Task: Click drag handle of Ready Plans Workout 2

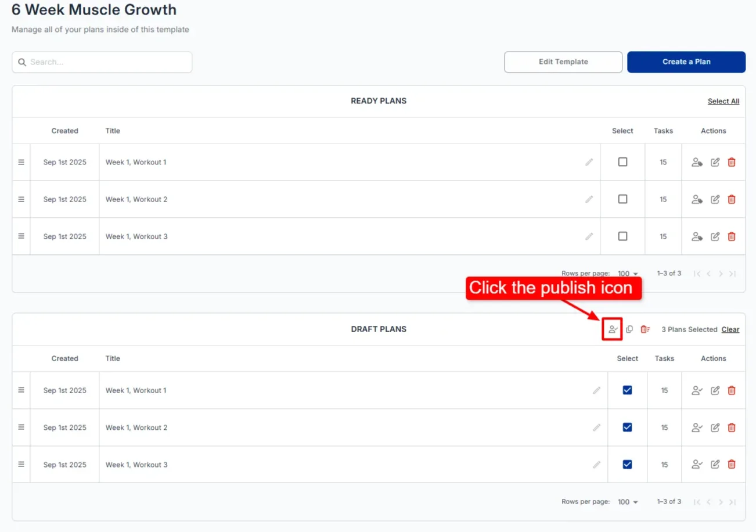Action: (21, 199)
